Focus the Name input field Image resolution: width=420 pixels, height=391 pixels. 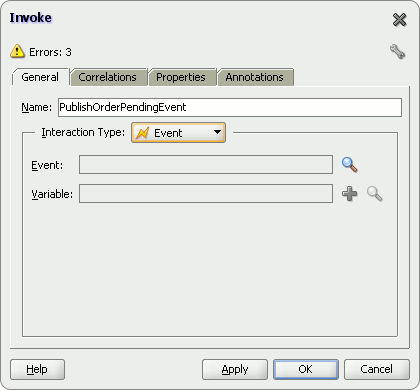230,107
